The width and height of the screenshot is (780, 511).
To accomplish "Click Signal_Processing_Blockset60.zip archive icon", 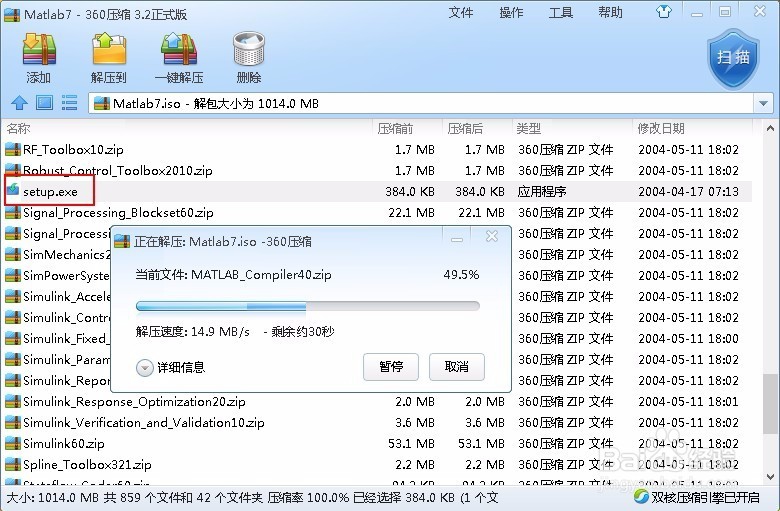I will point(13,212).
